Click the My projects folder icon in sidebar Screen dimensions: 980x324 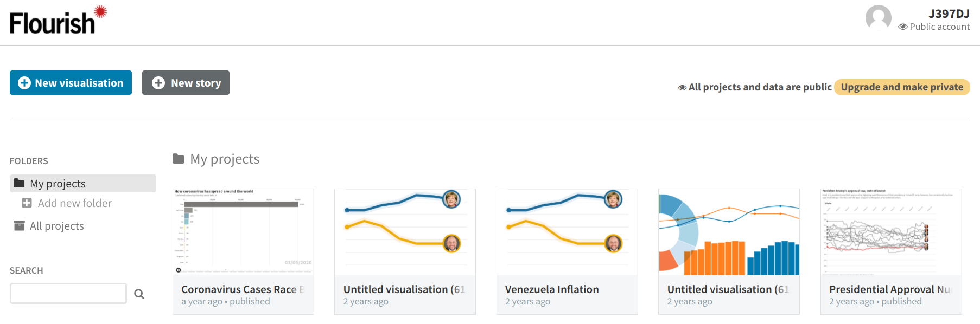click(19, 183)
